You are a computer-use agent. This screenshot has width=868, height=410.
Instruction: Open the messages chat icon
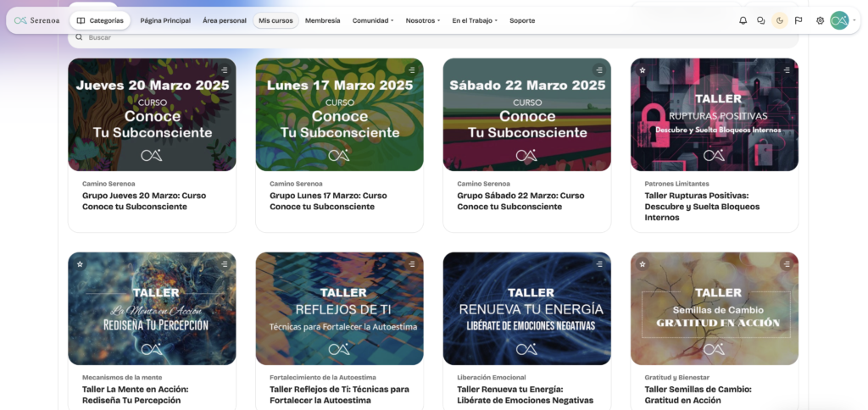point(760,20)
